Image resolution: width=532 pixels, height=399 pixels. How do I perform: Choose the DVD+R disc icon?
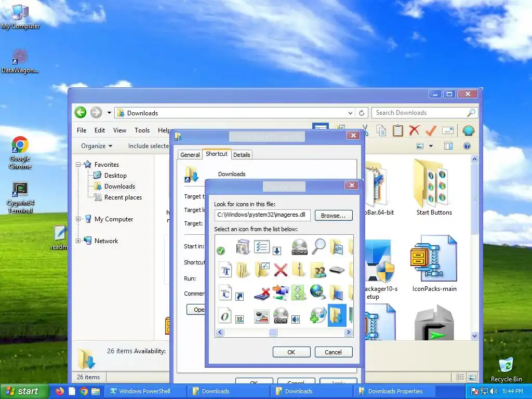(x=281, y=315)
